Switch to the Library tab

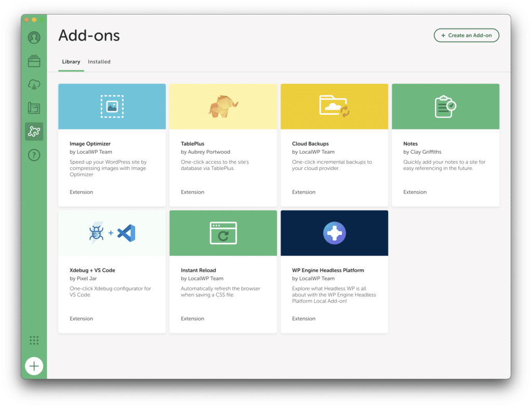tap(71, 62)
